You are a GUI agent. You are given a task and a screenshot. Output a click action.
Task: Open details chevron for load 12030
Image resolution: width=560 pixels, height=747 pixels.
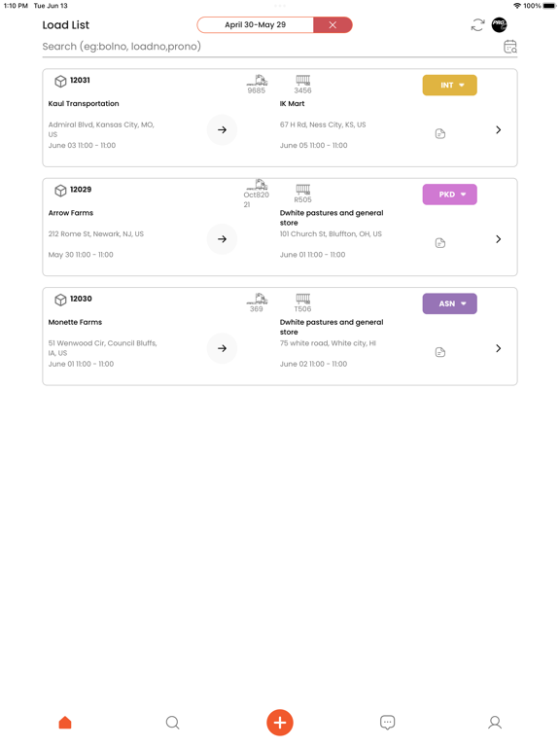[498, 348]
